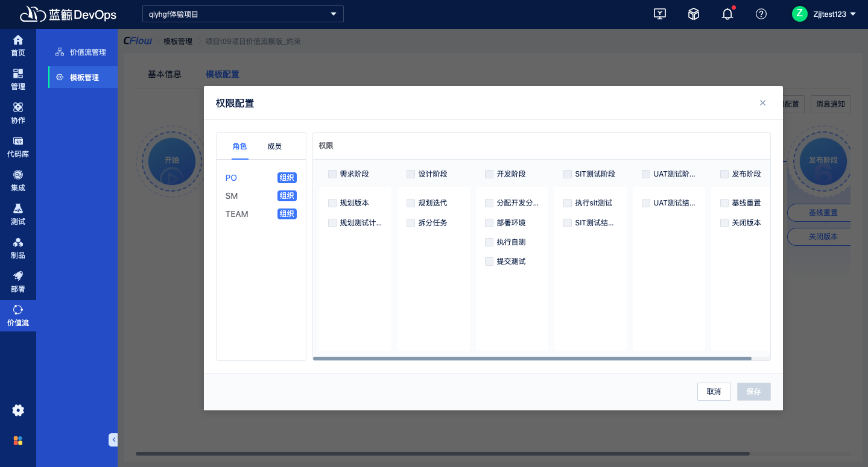Image resolution: width=868 pixels, height=467 pixels.
Task: Click the 组织 tag beside SM
Action: click(287, 196)
